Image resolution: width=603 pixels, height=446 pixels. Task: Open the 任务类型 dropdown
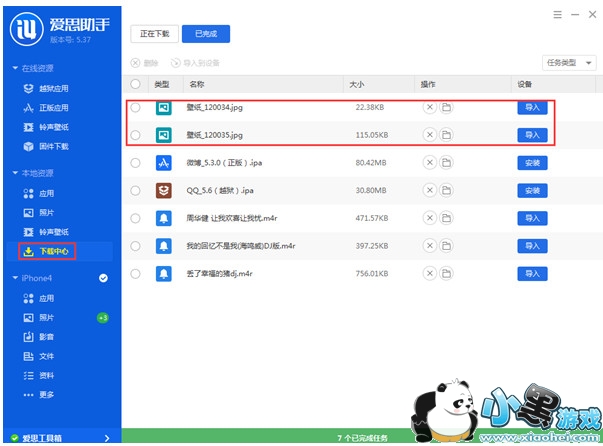(569, 63)
